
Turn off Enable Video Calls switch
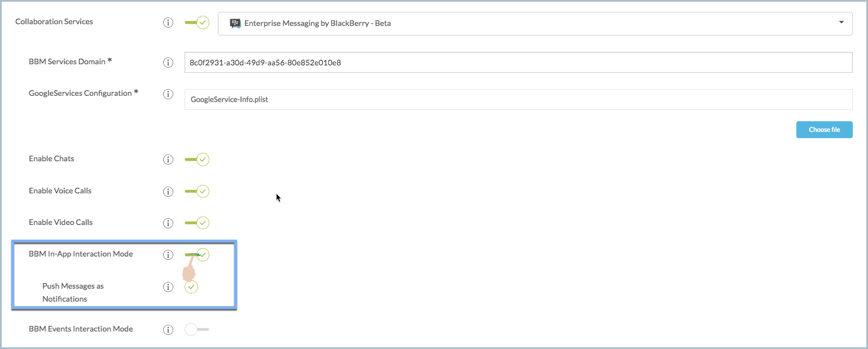pos(197,223)
